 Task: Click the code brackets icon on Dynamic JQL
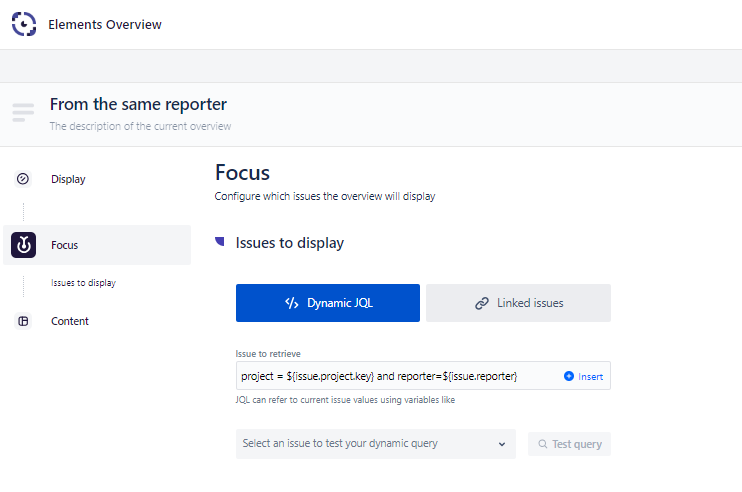click(x=292, y=303)
